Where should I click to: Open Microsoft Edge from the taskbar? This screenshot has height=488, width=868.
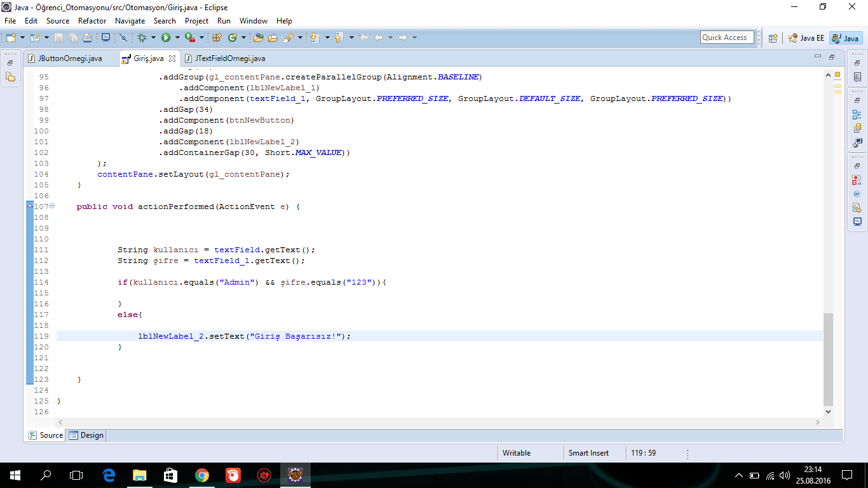point(109,475)
